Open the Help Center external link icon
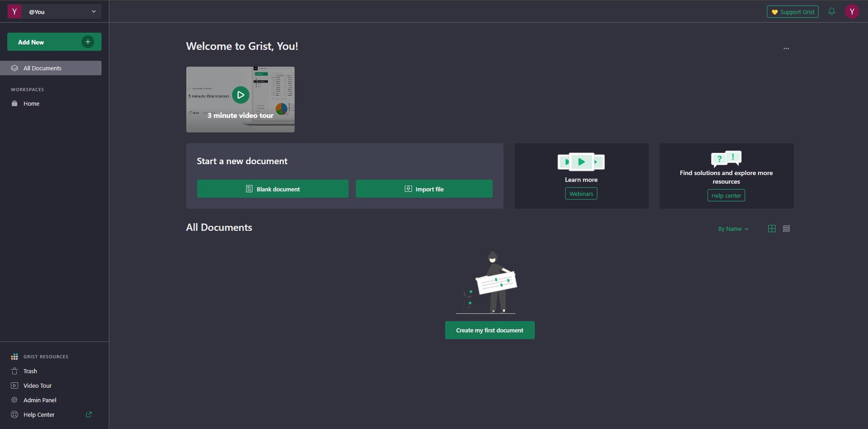Image resolution: width=868 pixels, height=429 pixels. pos(88,414)
